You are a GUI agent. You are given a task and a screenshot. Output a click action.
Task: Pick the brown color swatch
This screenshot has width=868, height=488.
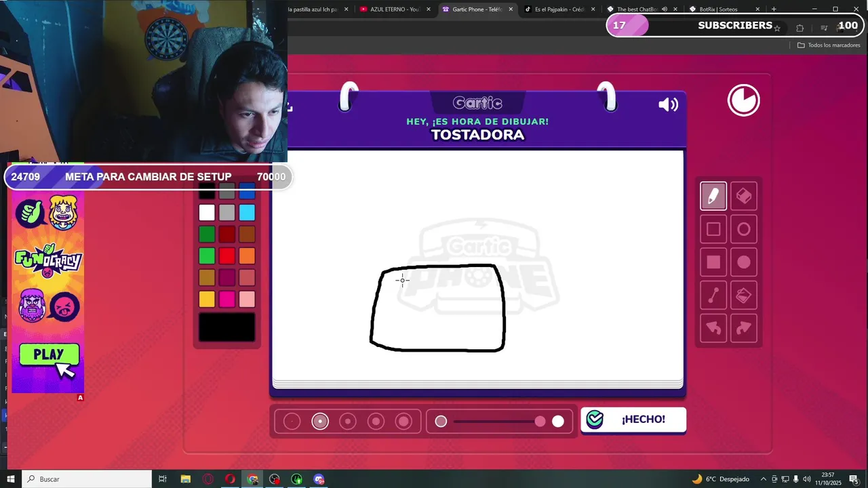click(247, 235)
